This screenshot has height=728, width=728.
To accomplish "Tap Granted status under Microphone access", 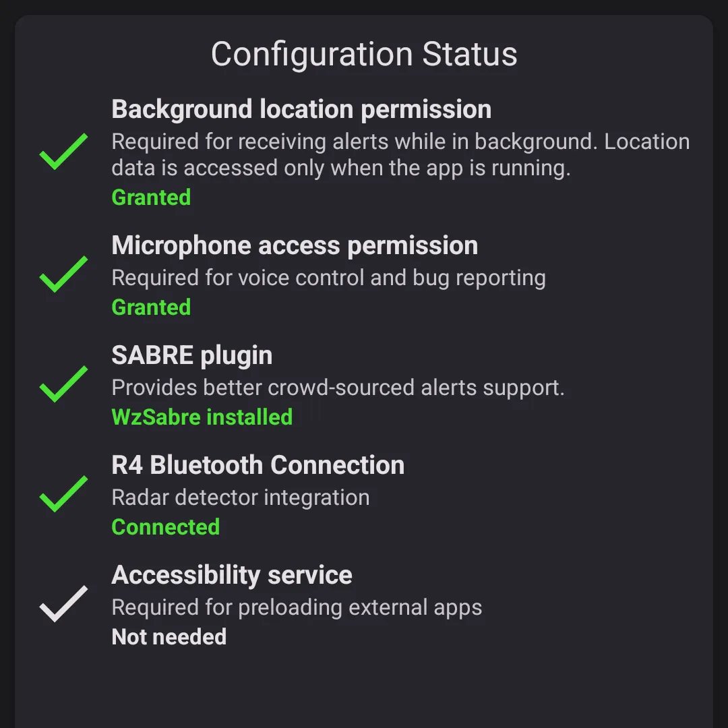I will [x=151, y=307].
